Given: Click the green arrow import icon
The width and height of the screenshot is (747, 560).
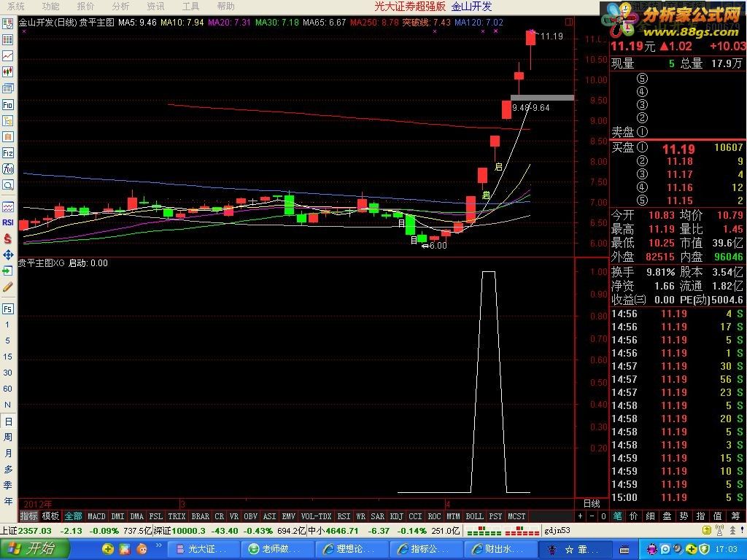Looking at the screenshot, I should click(x=8, y=271).
